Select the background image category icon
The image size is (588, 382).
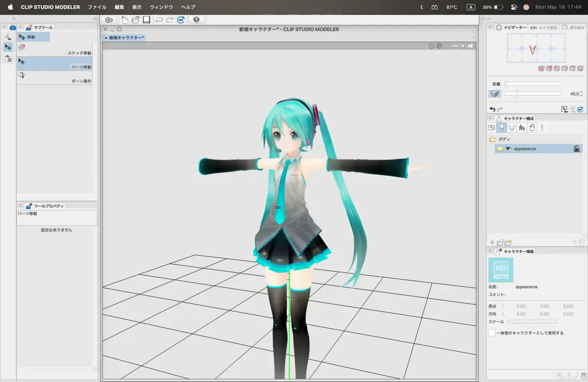(x=491, y=127)
